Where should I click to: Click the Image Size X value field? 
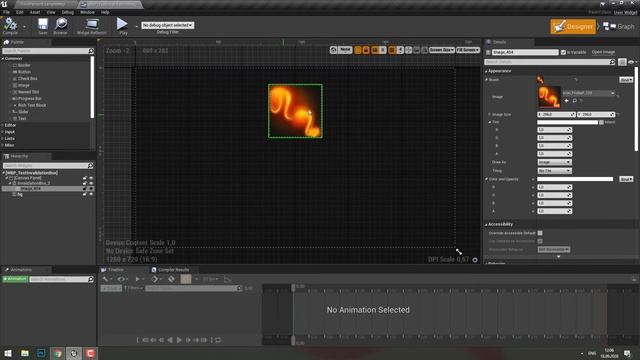point(556,115)
